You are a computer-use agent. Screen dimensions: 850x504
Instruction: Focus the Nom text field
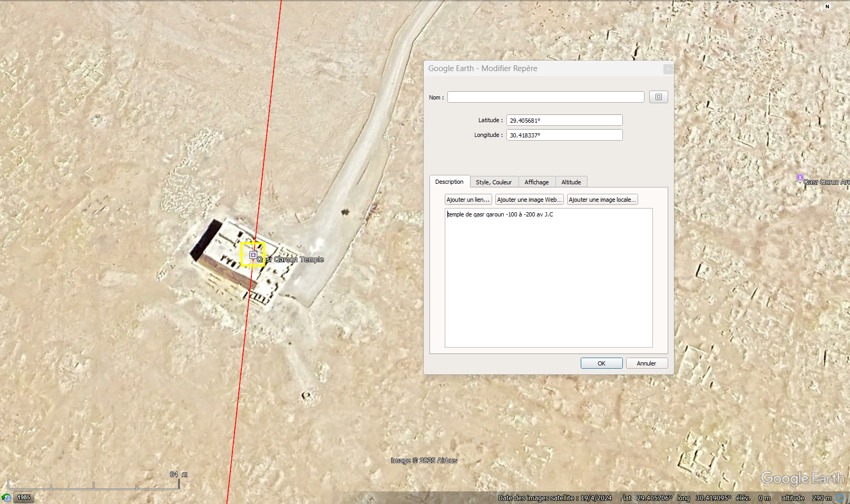tap(545, 97)
